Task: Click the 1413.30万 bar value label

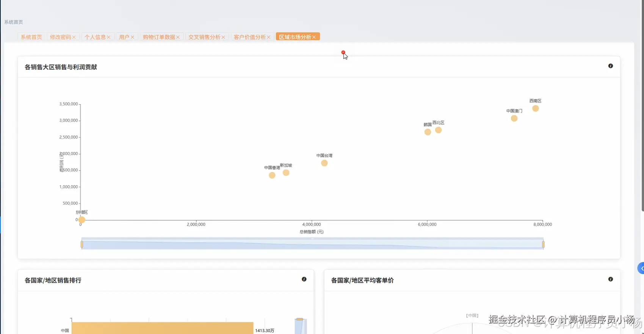Action: pyautogui.click(x=265, y=331)
